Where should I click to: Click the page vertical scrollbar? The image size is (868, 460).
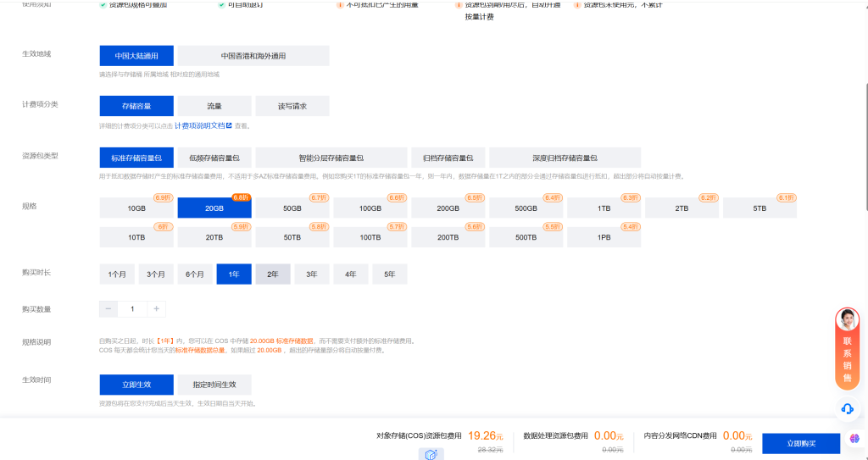click(x=865, y=147)
